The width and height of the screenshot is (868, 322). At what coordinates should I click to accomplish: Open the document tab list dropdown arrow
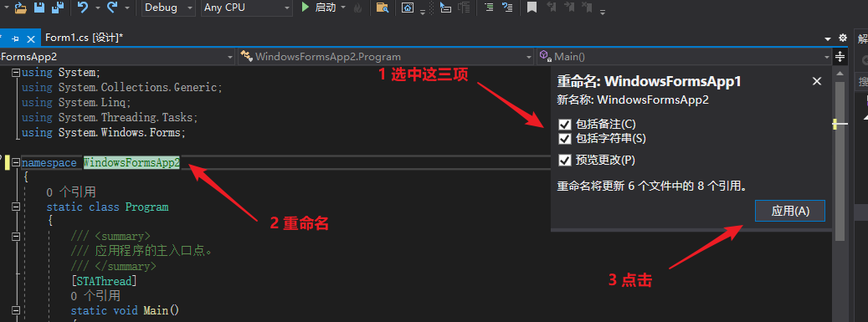point(828,38)
